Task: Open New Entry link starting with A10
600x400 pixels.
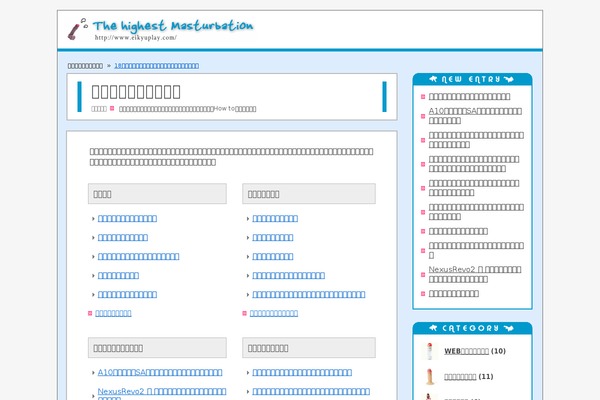Action: (x=475, y=116)
